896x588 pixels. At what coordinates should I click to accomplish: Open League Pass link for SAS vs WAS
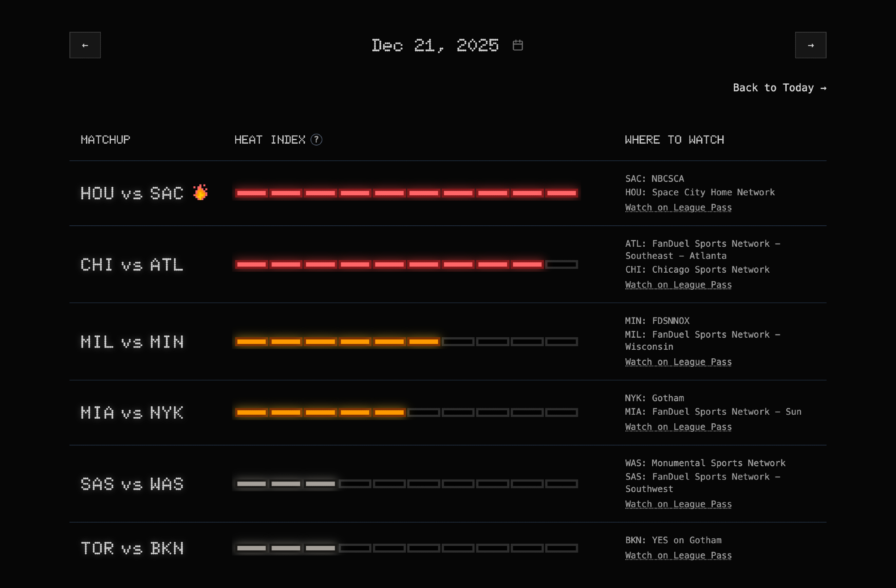(678, 504)
